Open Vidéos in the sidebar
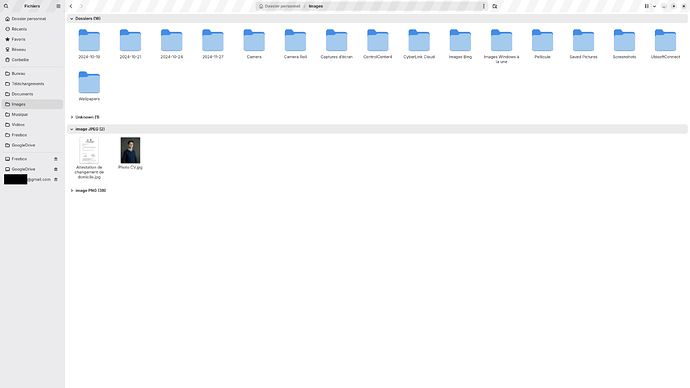Screen dimensions: 690x388 tap(33, 124)
